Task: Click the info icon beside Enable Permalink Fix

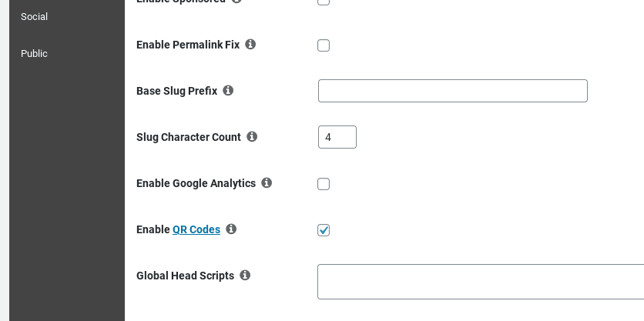Action: [250, 45]
